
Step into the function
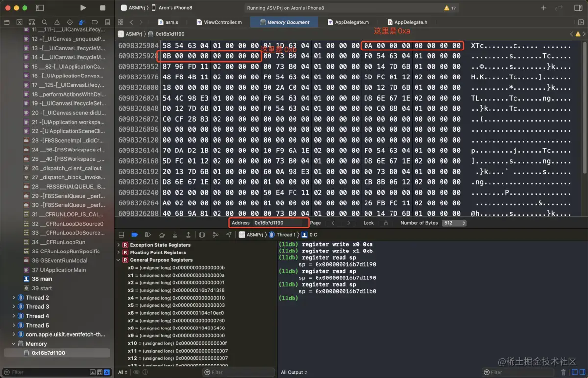click(x=175, y=235)
